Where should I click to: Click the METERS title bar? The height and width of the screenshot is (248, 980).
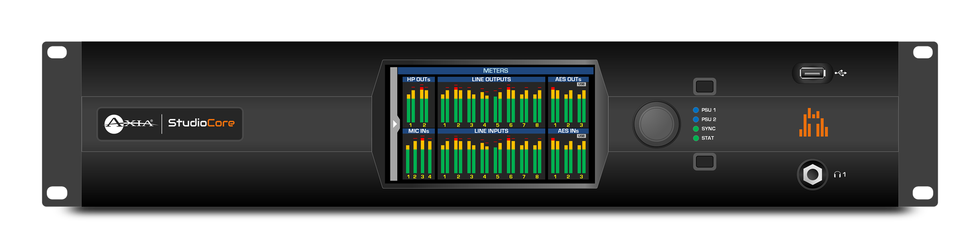495,71
